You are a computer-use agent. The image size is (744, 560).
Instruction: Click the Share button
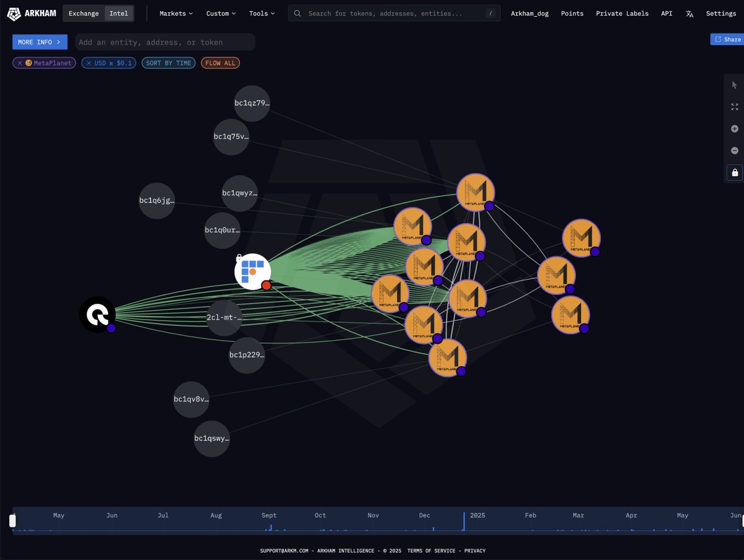click(x=727, y=40)
